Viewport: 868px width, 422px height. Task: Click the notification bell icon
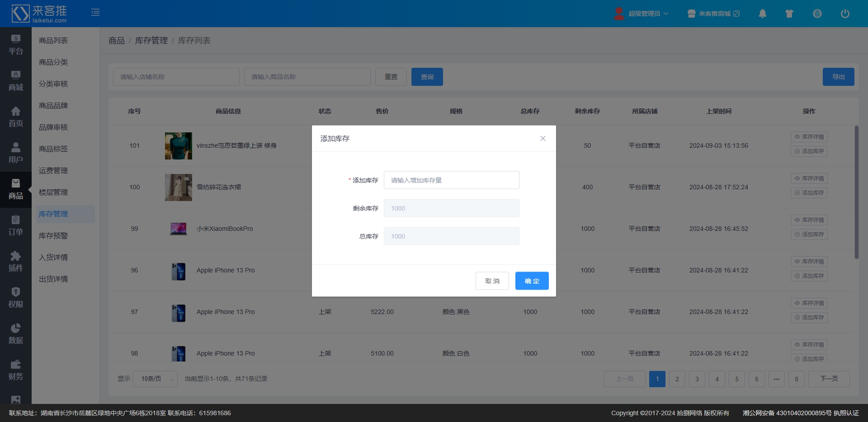762,14
